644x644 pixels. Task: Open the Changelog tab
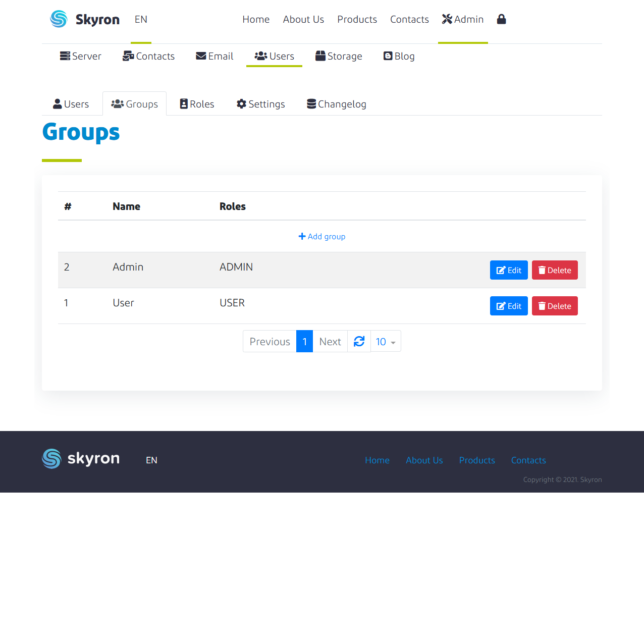coord(336,104)
